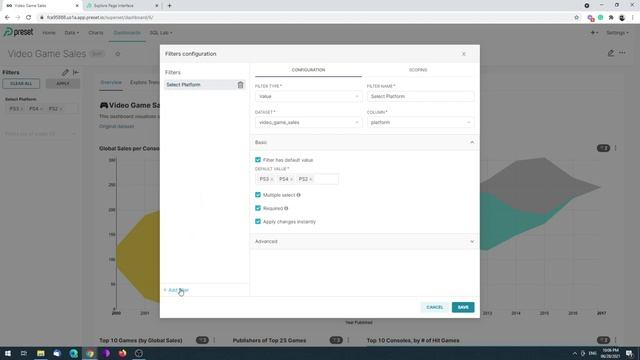Edit filters with pencil icon in sidebar
640x360 pixels.
point(65,72)
